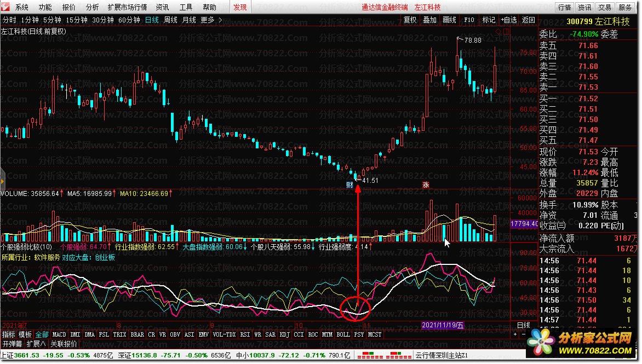Screen dimensions: 642x364
Task: Click the 涨 marker icon on chart
Action: 426,185
